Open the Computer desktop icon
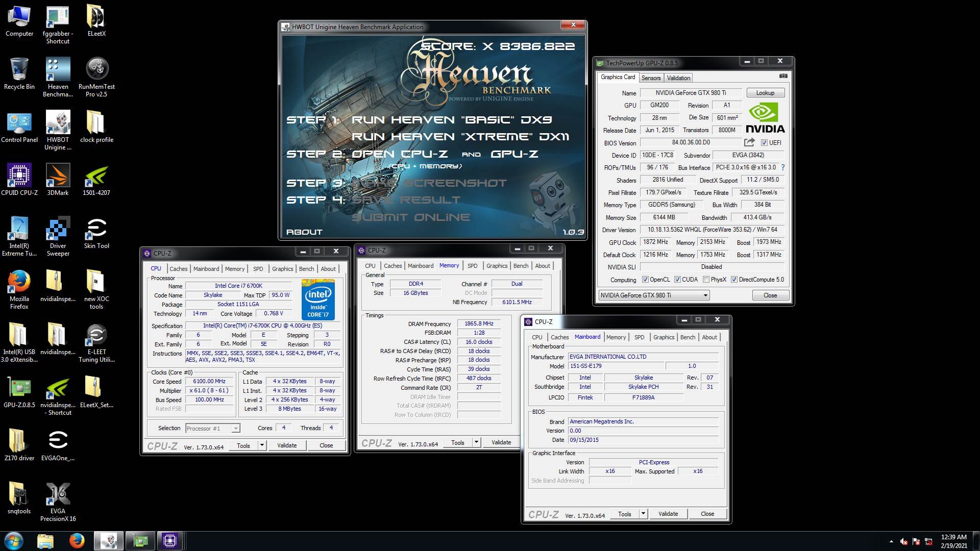The width and height of the screenshot is (980, 551). pos(19,21)
